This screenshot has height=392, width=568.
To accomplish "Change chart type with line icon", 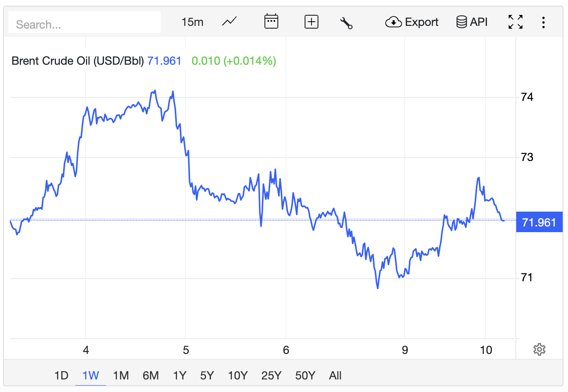I will pos(229,21).
